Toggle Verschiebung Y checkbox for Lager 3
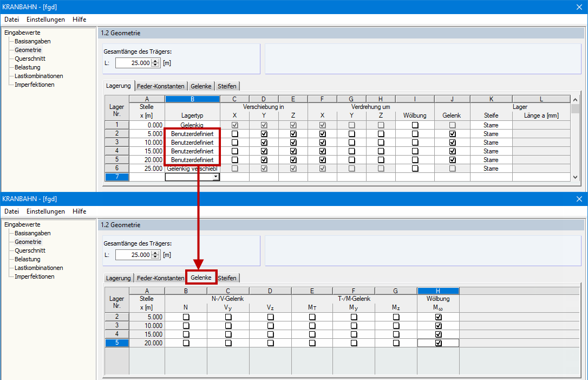588x380 pixels. point(264,143)
